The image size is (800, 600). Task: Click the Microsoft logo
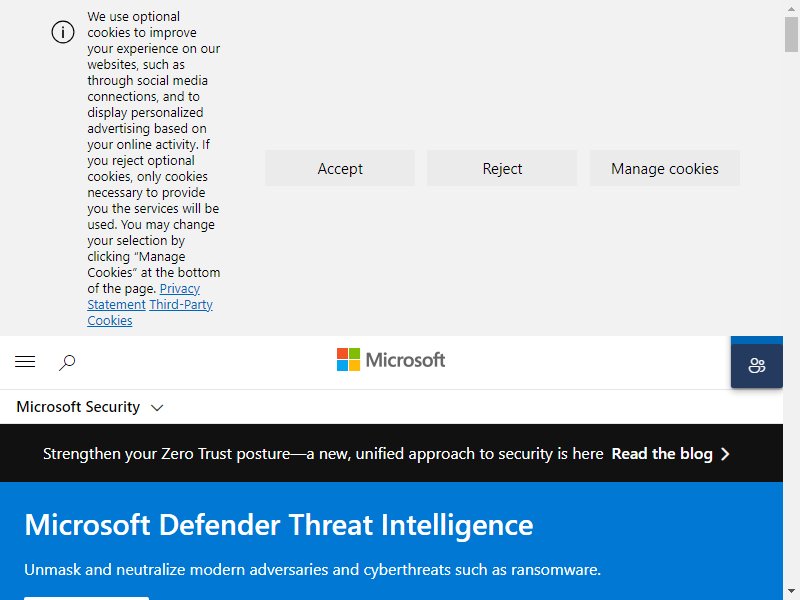coord(391,360)
